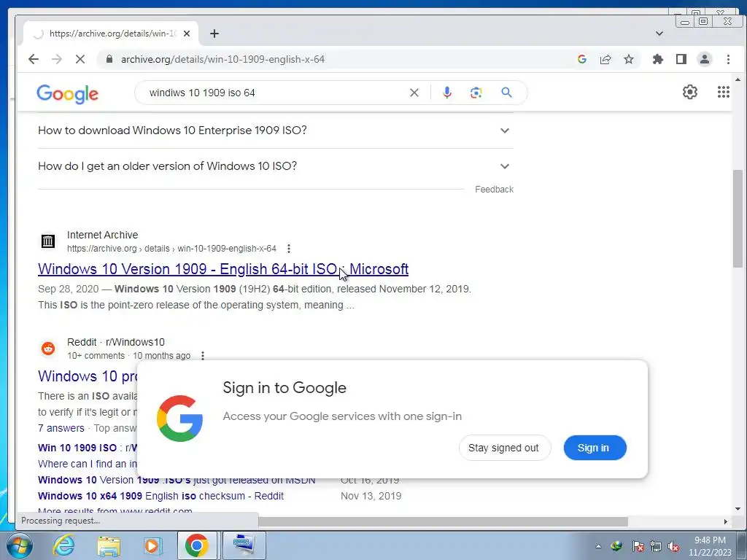Open the clock showing 9:48 PM
Viewport: 747px width, 560px height.
pyautogui.click(x=709, y=546)
